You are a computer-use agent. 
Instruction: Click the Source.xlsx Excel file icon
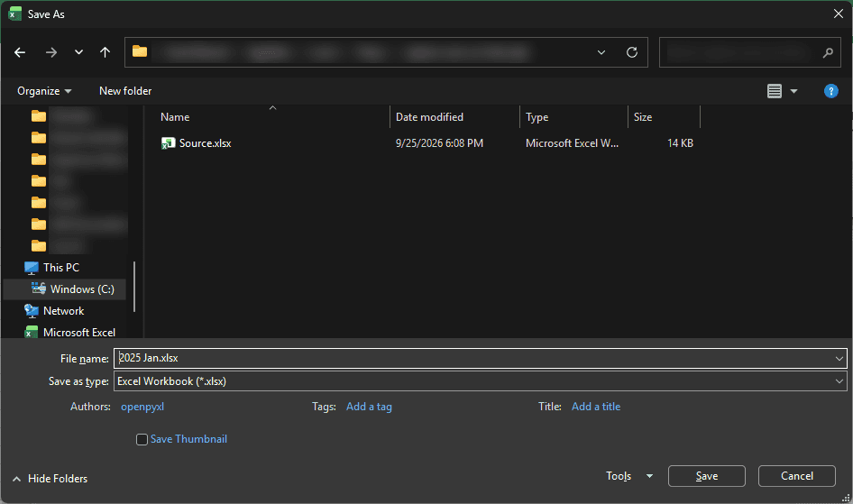(x=168, y=143)
